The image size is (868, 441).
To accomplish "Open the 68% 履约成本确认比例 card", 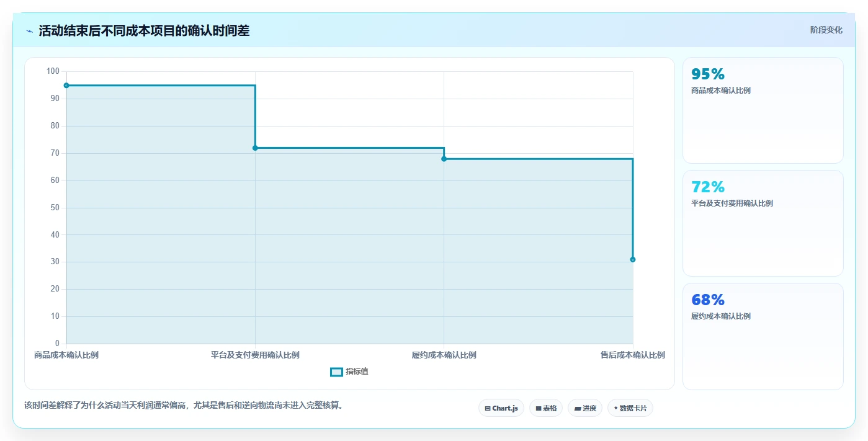I will [763, 337].
